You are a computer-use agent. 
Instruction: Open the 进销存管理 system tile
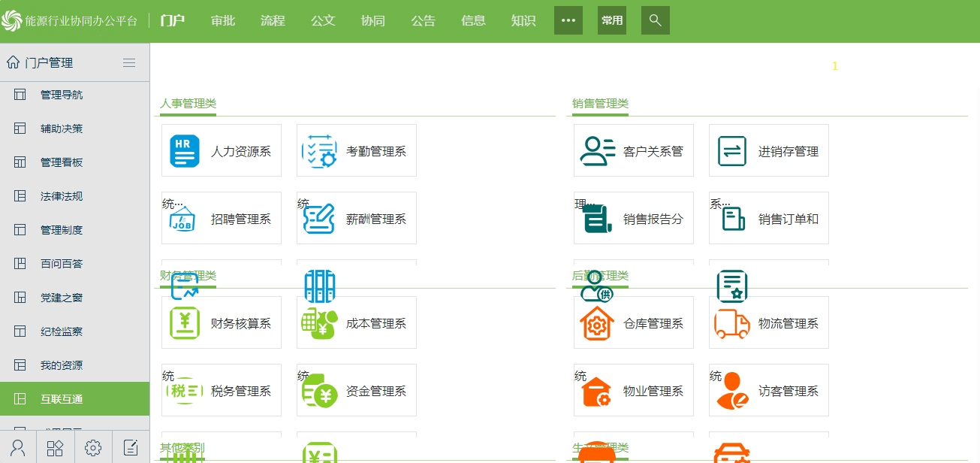(x=769, y=151)
